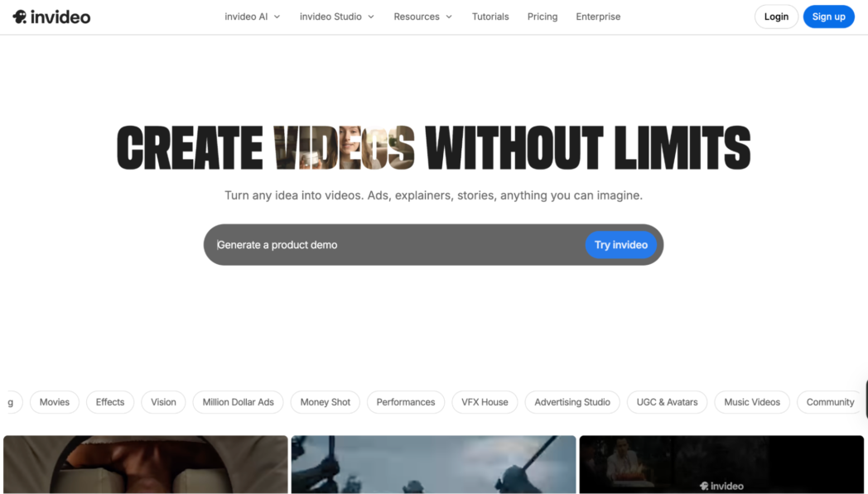The width and height of the screenshot is (868, 494).
Task: Select the VFX House category chip
Action: [485, 402]
